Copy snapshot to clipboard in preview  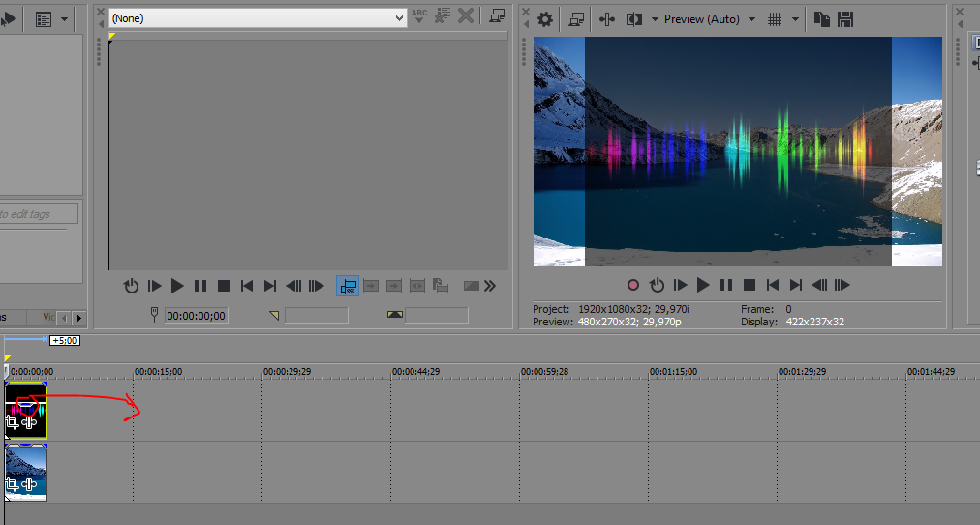point(822,19)
